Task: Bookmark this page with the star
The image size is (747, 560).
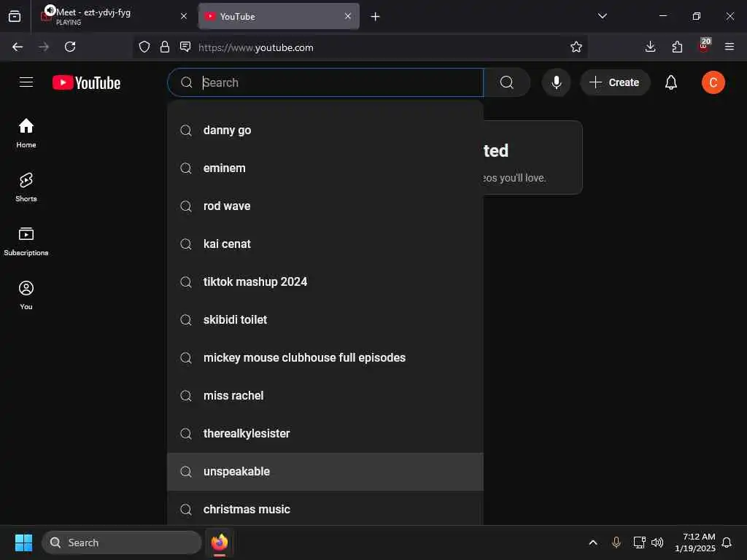Action: (576, 47)
